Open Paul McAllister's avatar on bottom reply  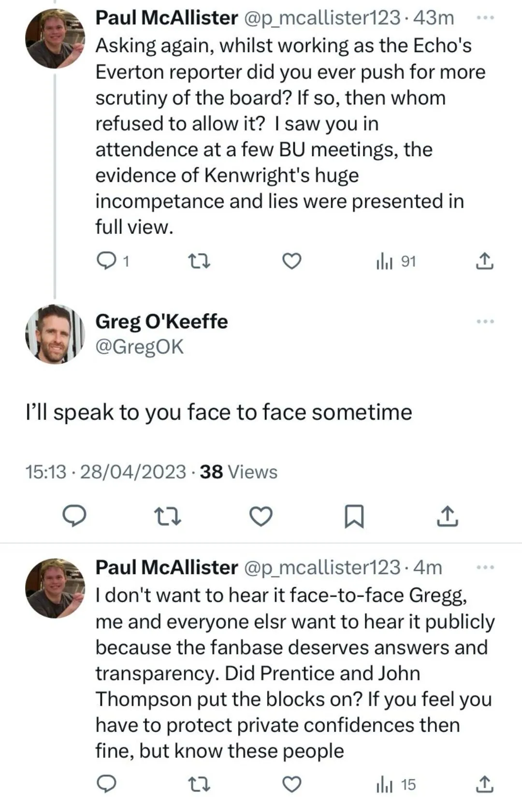(55, 588)
